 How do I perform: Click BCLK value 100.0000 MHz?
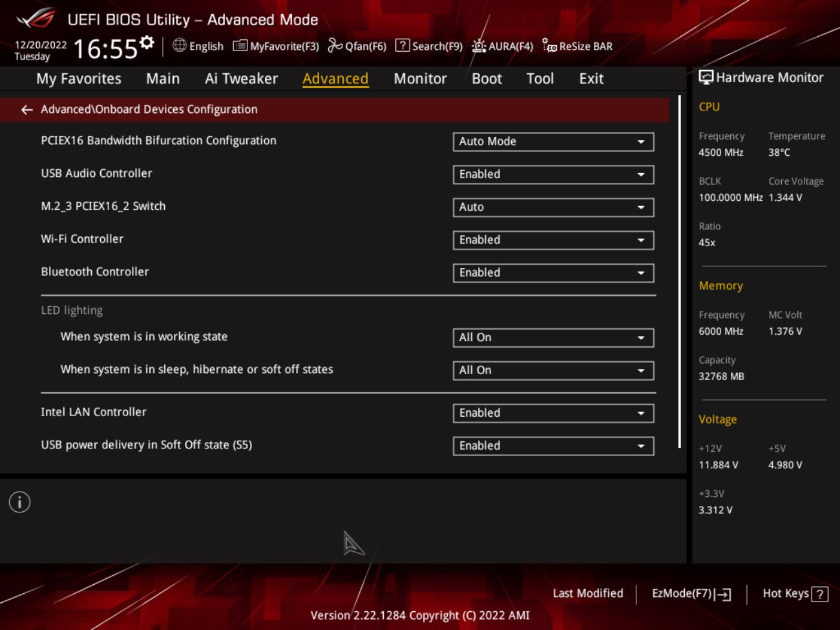[x=731, y=198]
